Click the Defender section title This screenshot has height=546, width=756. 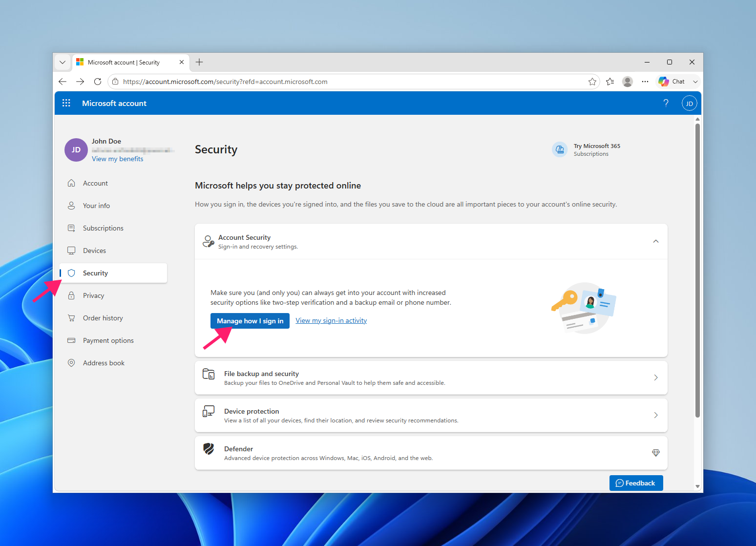238,449
